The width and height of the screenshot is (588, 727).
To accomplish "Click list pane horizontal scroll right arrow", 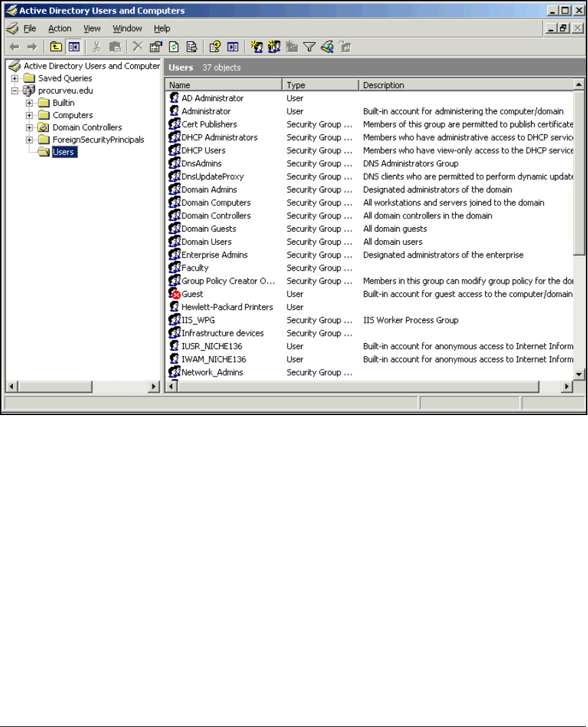I will 567,387.
